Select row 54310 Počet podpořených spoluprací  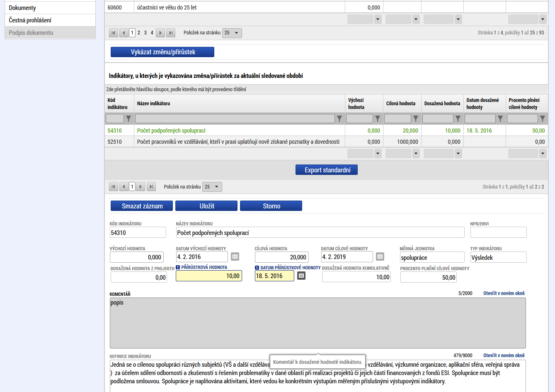326,131
